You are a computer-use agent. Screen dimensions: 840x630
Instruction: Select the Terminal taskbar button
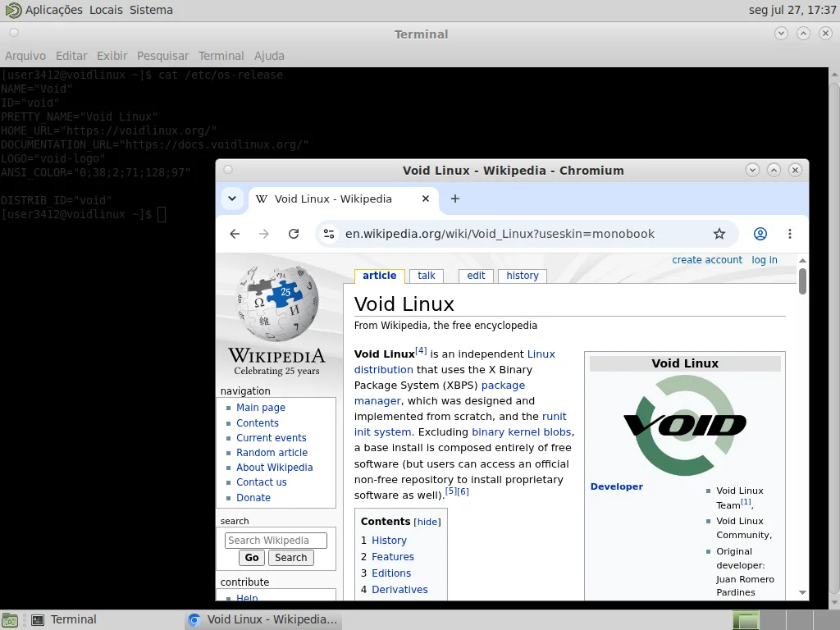point(64,620)
